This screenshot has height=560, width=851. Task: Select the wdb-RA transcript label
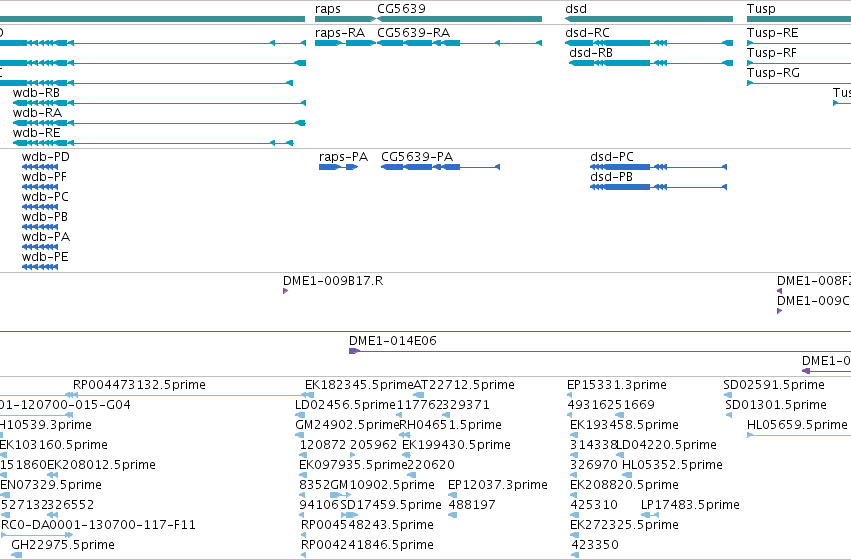coord(37,113)
